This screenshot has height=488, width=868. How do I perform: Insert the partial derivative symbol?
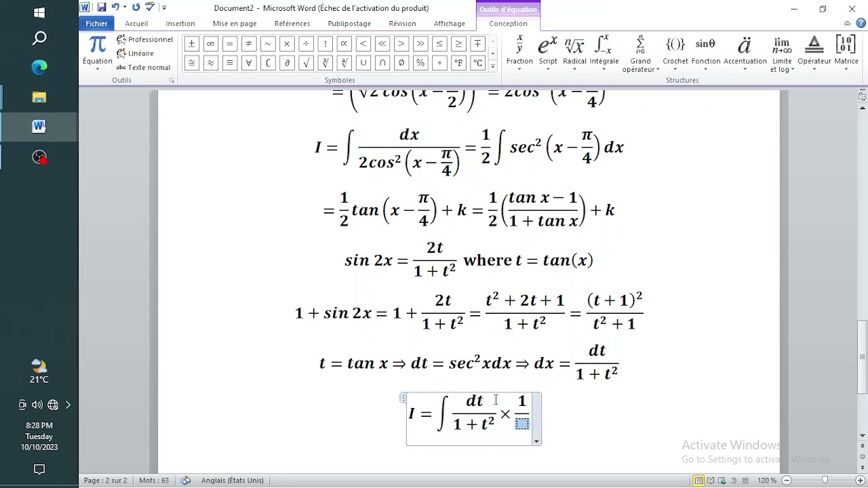287,63
